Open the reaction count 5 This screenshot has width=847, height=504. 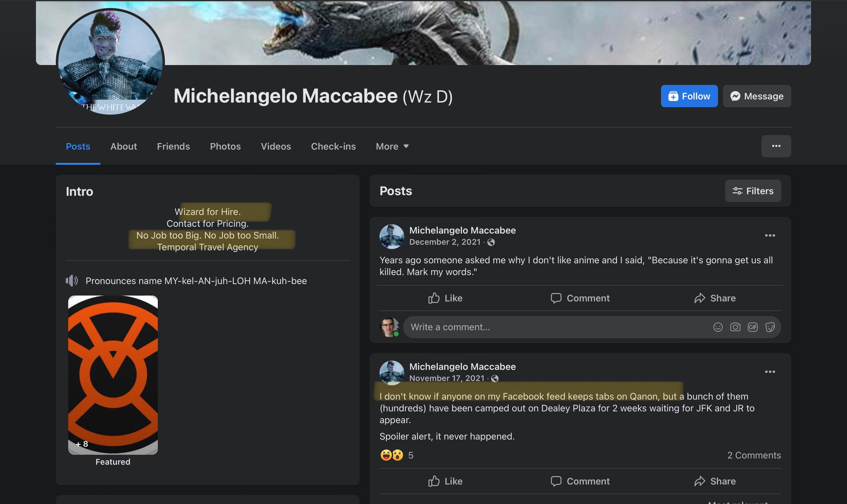click(x=410, y=455)
